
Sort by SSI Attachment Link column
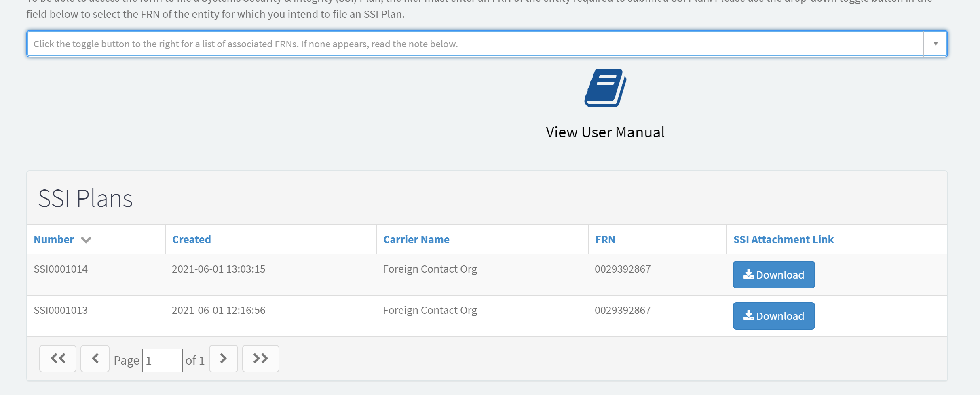pyautogui.click(x=783, y=240)
